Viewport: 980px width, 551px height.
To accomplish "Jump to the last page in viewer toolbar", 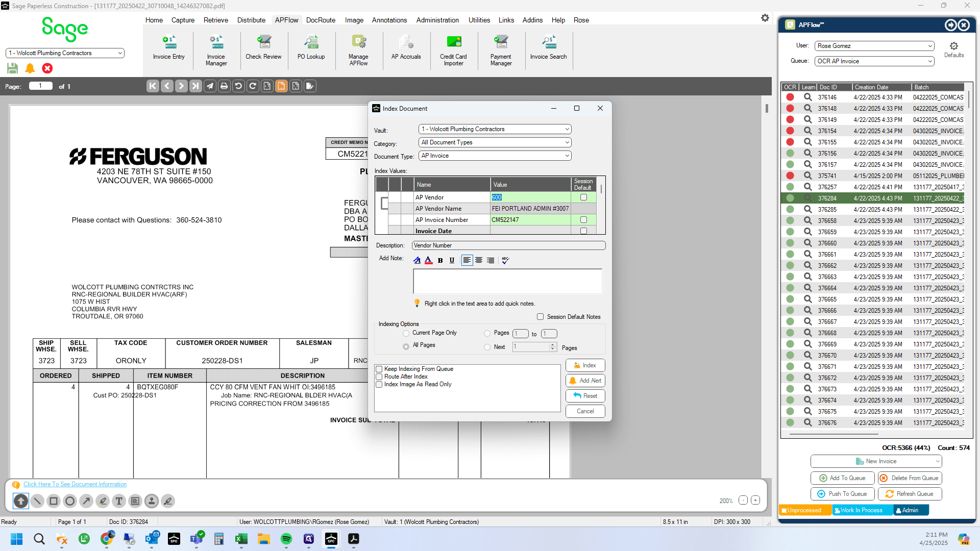I will pyautogui.click(x=195, y=86).
